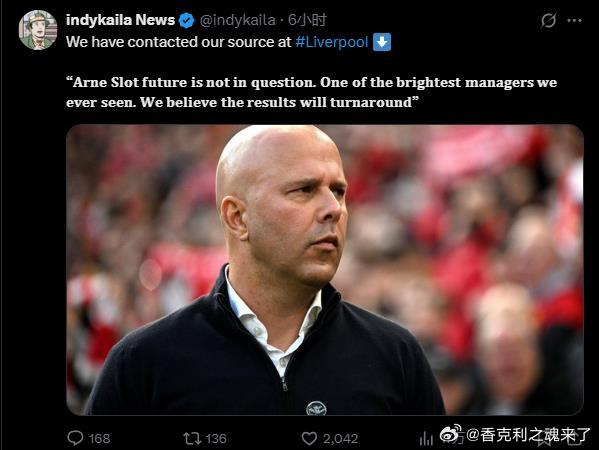
Task: Click the 136 reposts count
Action: coord(216,439)
